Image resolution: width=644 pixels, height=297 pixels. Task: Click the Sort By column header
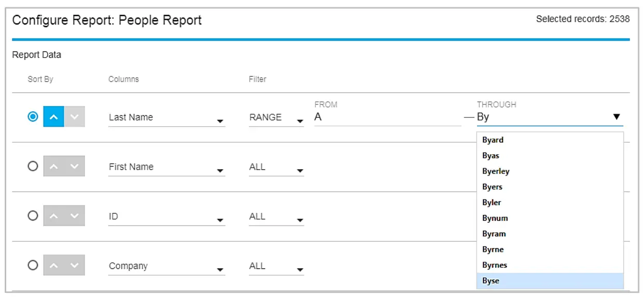[x=40, y=79]
